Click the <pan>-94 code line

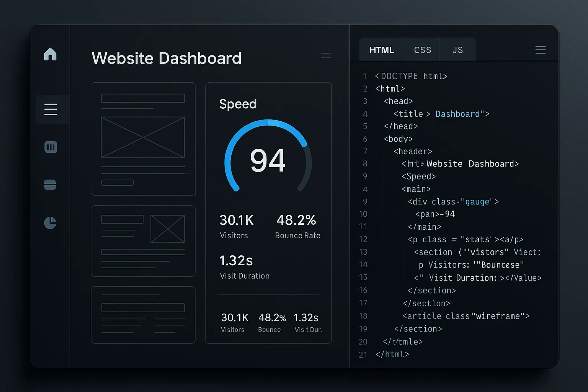(x=435, y=214)
